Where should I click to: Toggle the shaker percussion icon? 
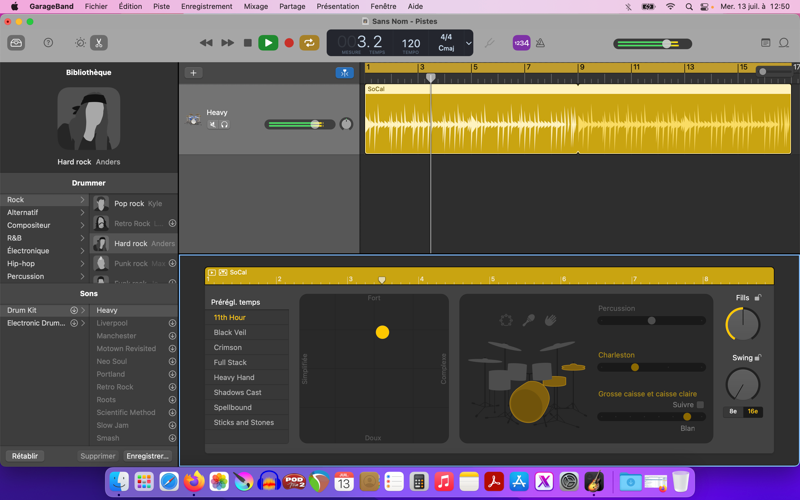tap(529, 320)
